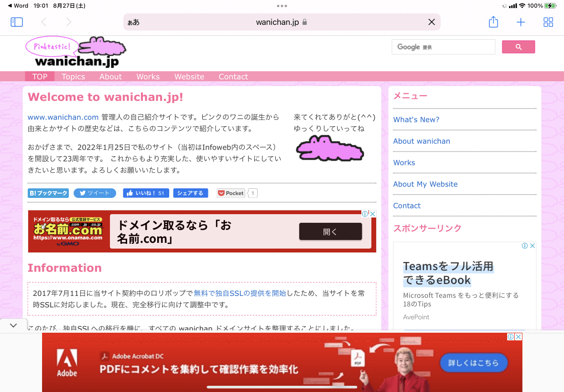The width and height of the screenshot is (564, 392).
Task: Click the Information section heading
Action: click(x=65, y=268)
